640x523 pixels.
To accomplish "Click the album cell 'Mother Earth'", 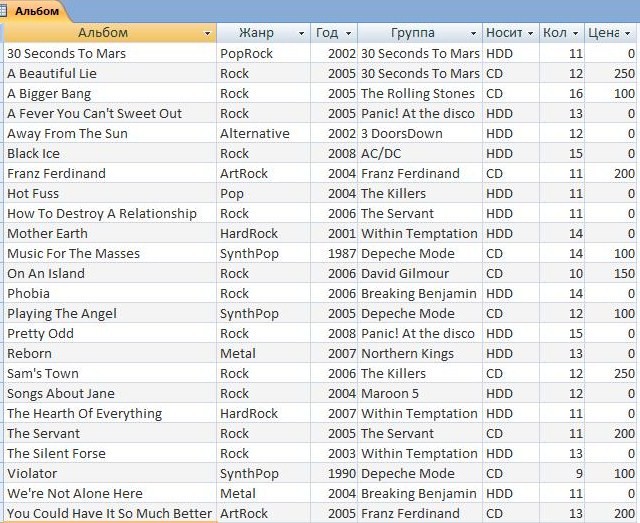I will tap(110, 234).
